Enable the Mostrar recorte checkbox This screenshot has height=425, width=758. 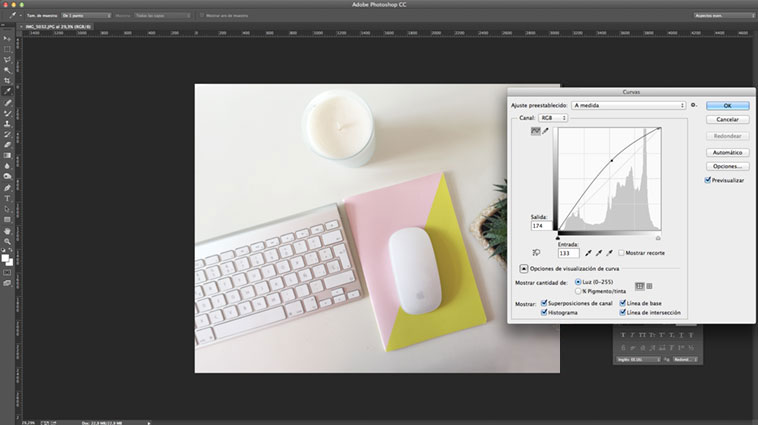click(621, 253)
